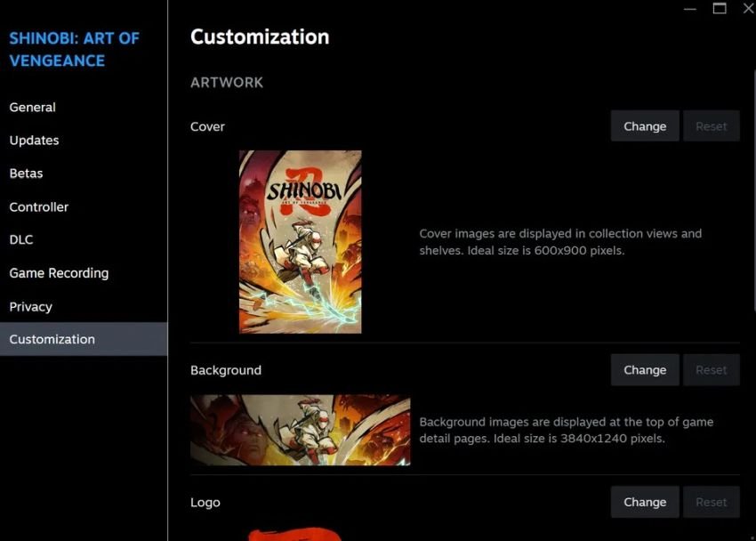
Task: Open the General settings page
Action: click(x=32, y=107)
